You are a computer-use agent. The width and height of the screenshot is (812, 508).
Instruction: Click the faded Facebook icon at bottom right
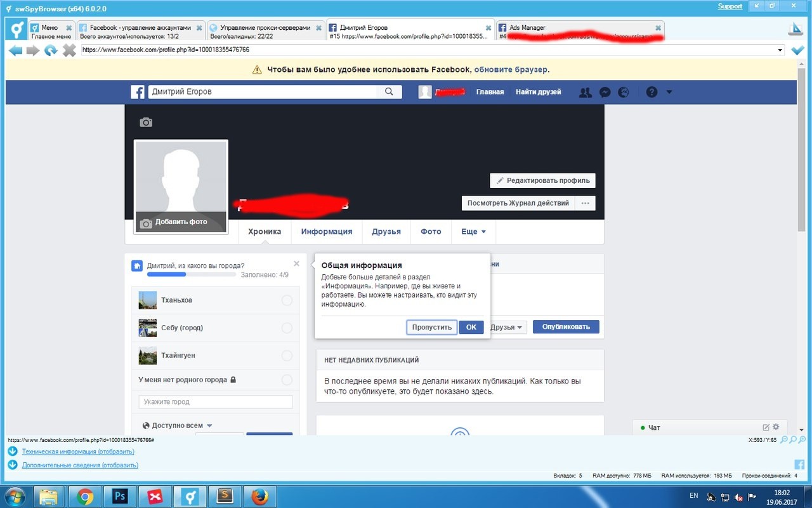(x=799, y=464)
